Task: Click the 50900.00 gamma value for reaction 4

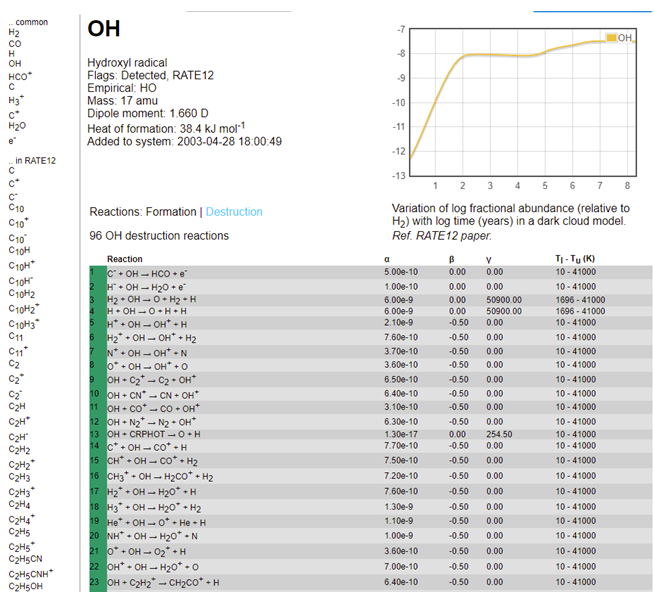Action: [x=504, y=311]
